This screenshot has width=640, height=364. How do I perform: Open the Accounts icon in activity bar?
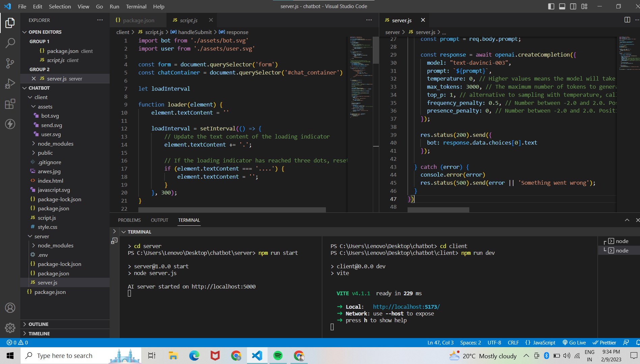pos(10,308)
